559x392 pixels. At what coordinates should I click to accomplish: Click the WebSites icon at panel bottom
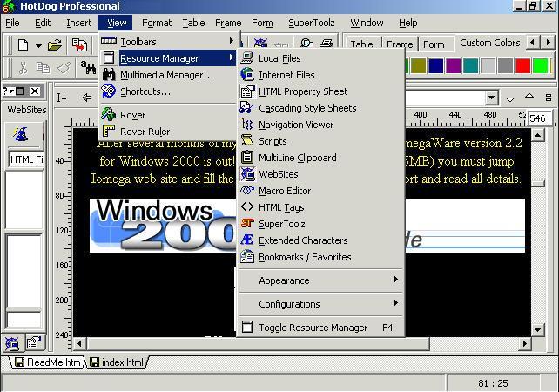pos(12,343)
